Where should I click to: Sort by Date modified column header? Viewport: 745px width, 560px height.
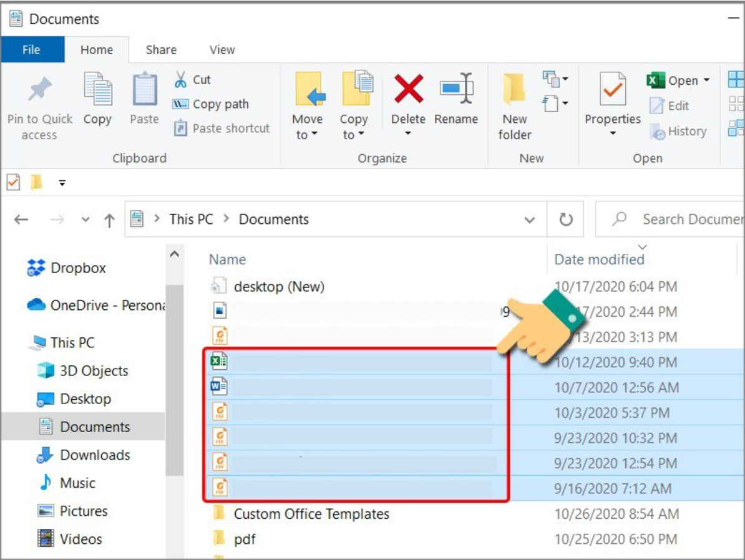(x=599, y=259)
